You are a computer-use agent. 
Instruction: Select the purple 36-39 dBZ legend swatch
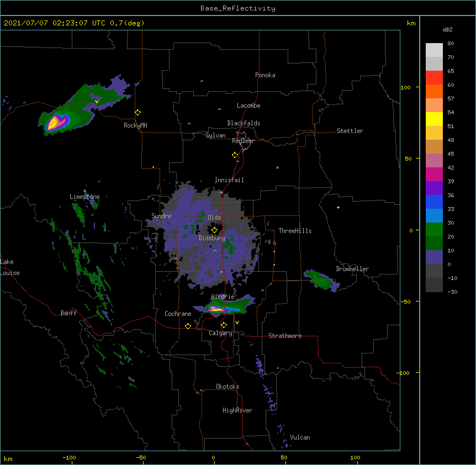(x=434, y=188)
